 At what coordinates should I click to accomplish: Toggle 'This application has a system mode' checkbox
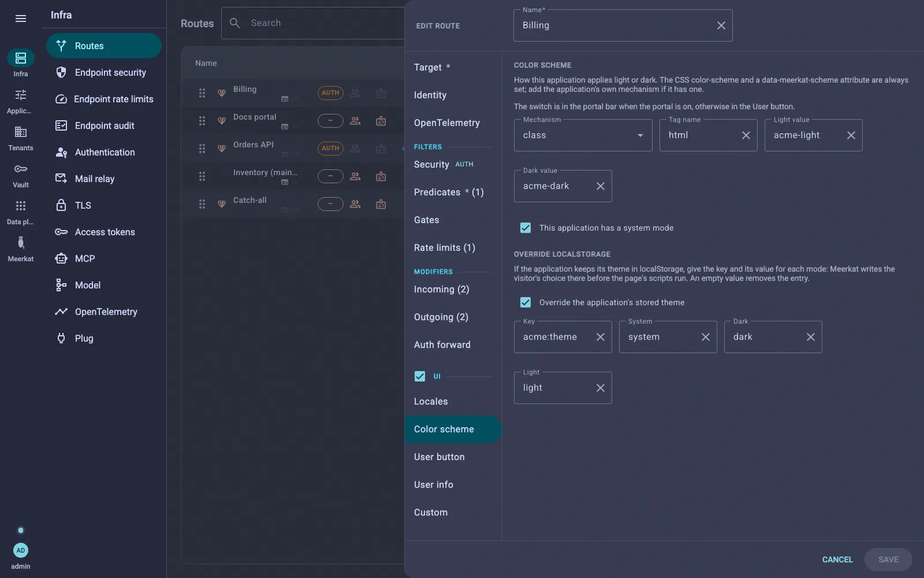pos(526,228)
